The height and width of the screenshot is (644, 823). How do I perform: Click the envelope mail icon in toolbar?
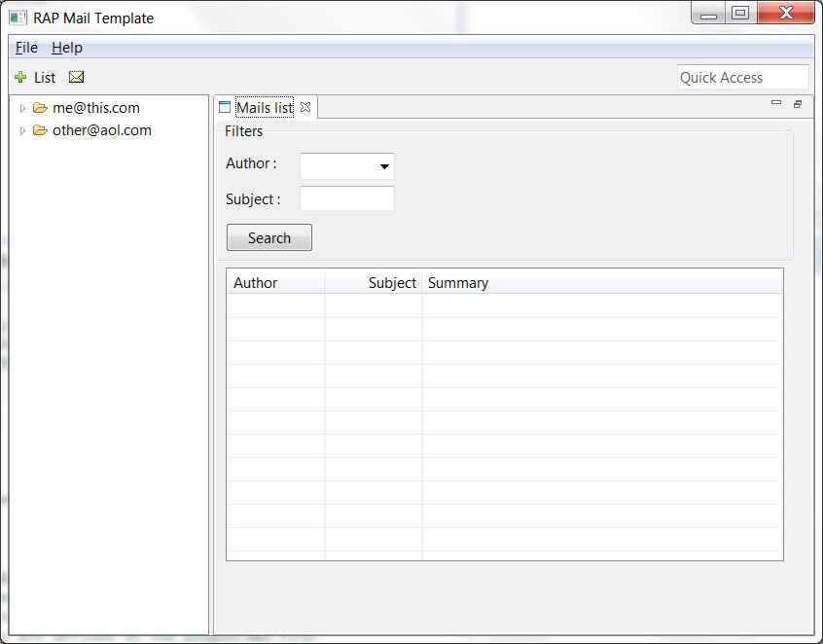point(76,78)
